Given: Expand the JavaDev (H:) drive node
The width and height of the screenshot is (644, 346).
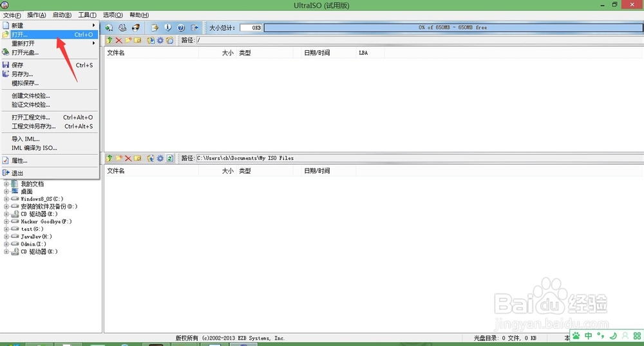Looking at the screenshot, I should pos(6,237).
